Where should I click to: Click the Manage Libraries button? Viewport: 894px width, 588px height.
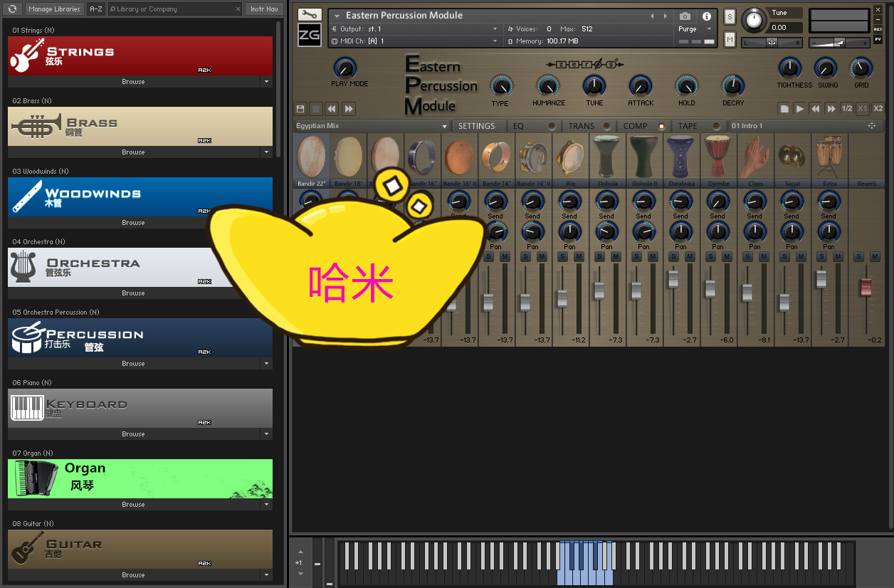tap(54, 9)
